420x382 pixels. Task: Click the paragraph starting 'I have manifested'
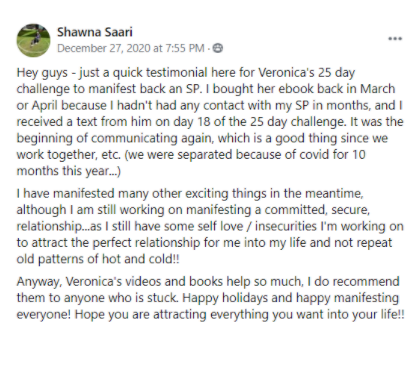(210, 226)
